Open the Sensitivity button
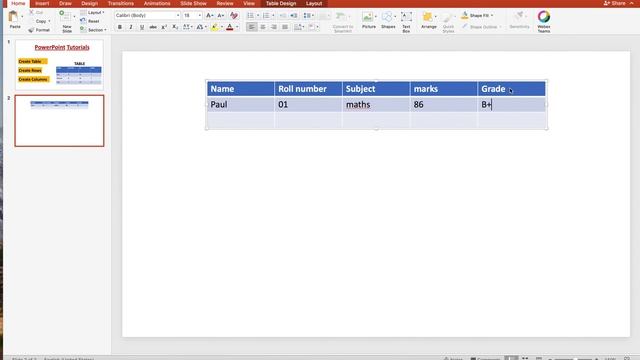This screenshot has height=360, width=640. [x=519, y=20]
